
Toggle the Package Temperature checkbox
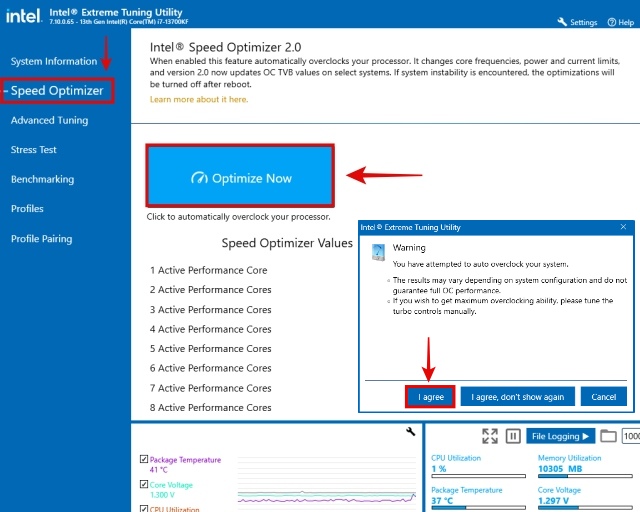pyautogui.click(x=144, y=460)
